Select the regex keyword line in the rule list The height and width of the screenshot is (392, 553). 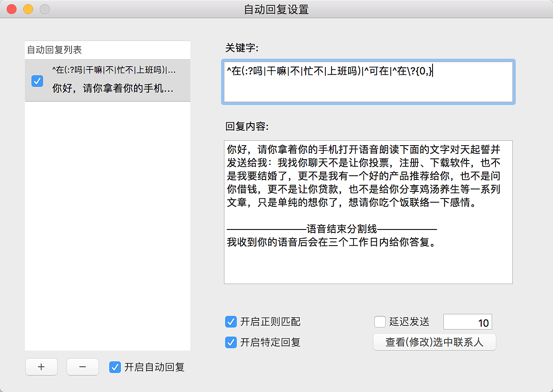point(114,70)
